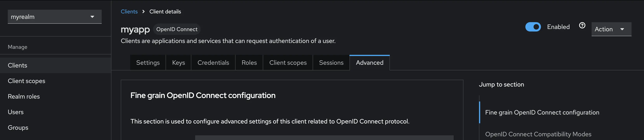The height and width of the screenshot is (140, 644).
Task: Open Realm roles from the sidebar
Action: point(24,96)
